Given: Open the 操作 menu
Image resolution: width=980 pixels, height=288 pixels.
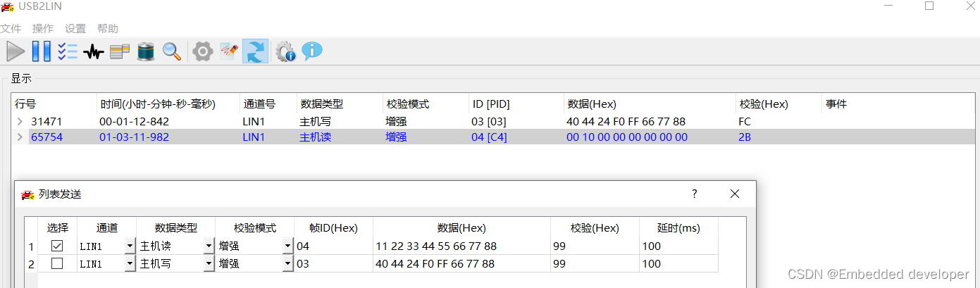Looking at the screenshot, I should click(x=43, y=29).
